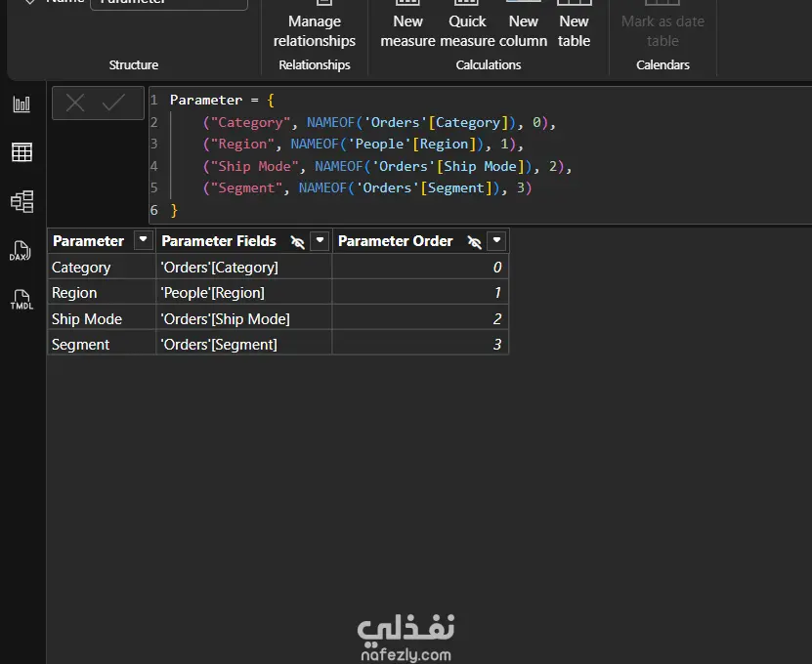This screenshot has height=664, width=812.
Task: Click the "Region" line in the formula
Action: click(x=363, y=144)
